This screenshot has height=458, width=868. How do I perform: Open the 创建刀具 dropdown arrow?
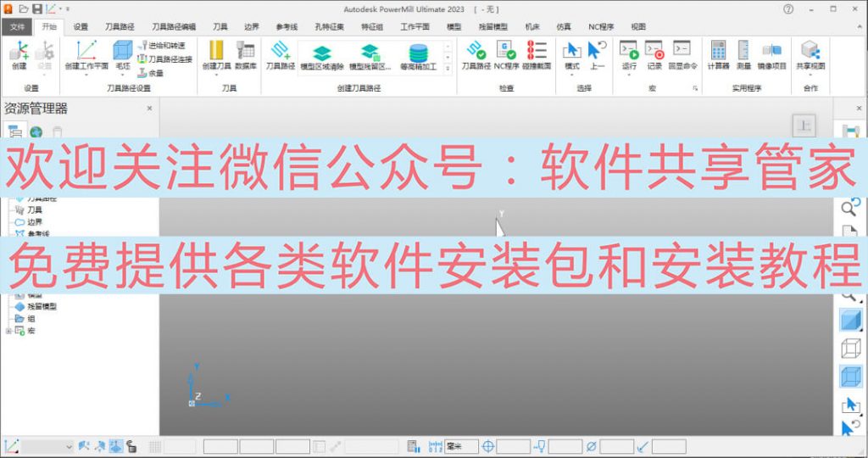[216, 74]
